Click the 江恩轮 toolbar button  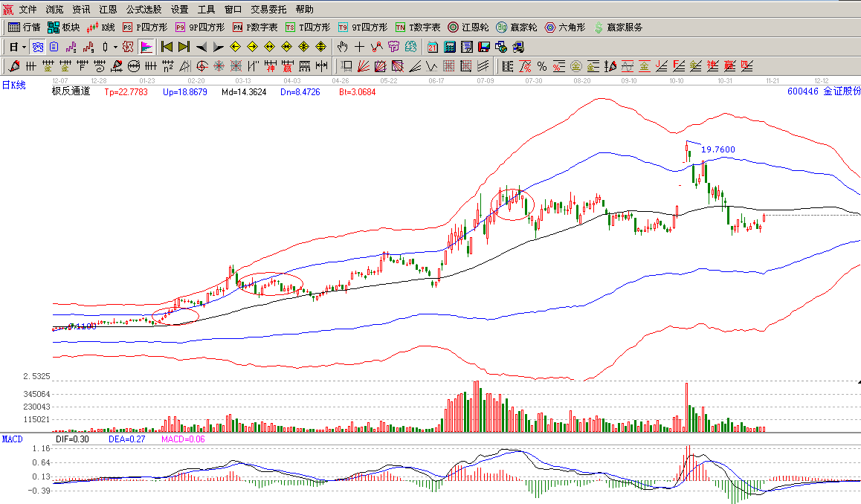click(468, 28)
